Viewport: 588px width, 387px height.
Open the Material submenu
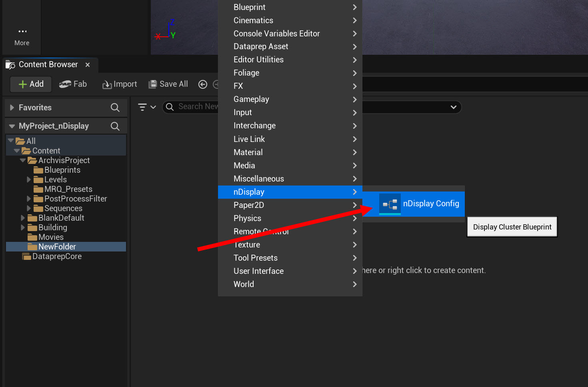(290, 152)
